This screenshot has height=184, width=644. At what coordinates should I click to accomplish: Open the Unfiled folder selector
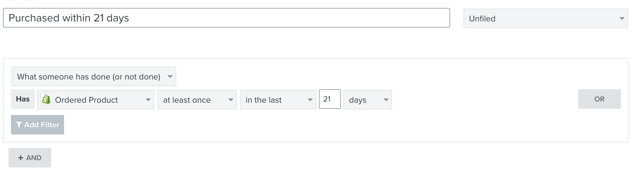click(546, 19)
